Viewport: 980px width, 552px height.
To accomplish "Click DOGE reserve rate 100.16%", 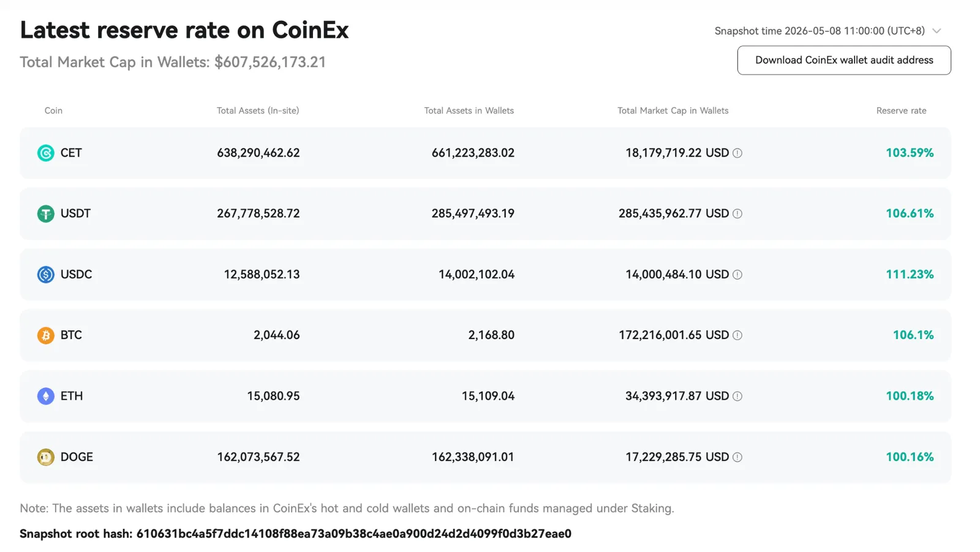I will pyautogui.click(x=910, y=457).
